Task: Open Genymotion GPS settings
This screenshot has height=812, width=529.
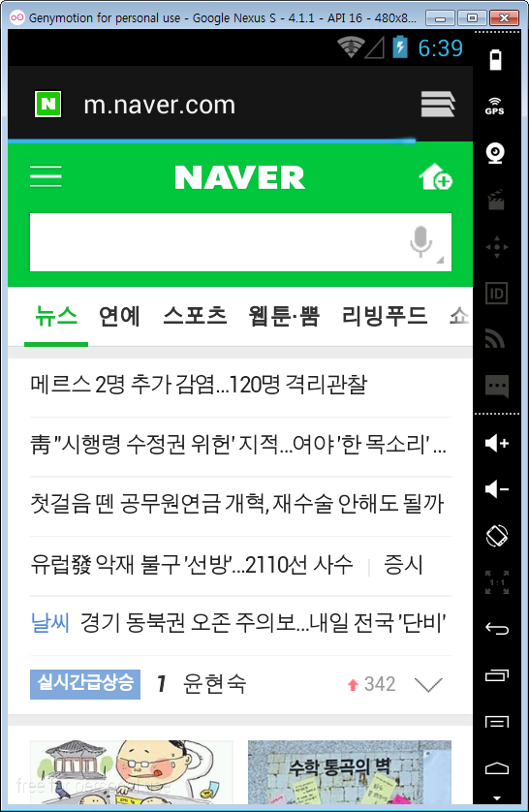Action: click(x=495, y=107)
